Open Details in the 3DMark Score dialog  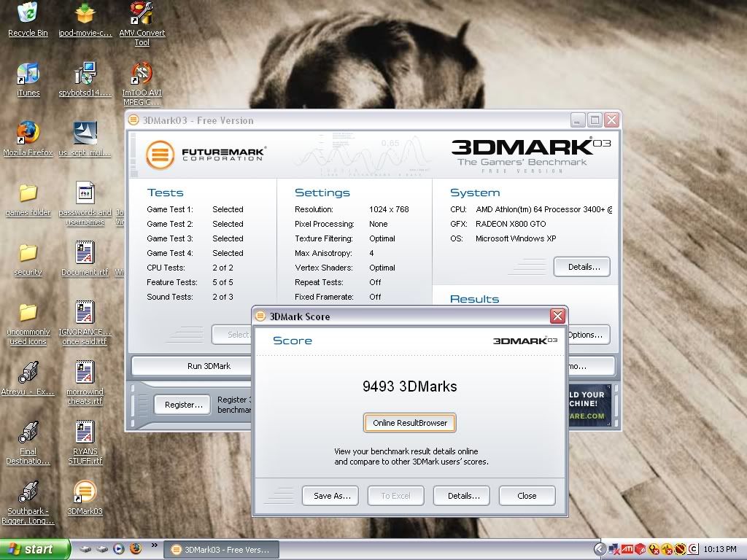(x=463, y=496)
